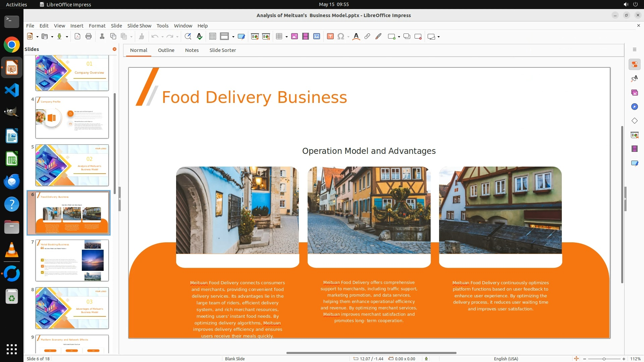The image size is (644, 362).
Task: Open Thunderbird from the dock
Action: [12, 181]
